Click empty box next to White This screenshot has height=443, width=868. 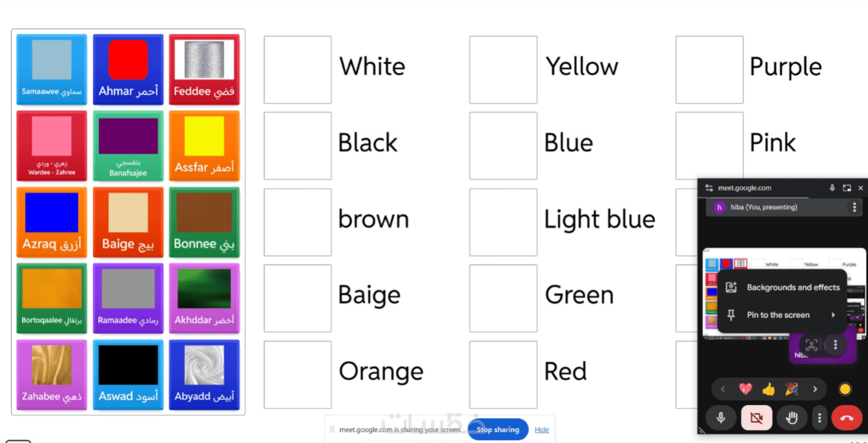[x=297, y=70]
